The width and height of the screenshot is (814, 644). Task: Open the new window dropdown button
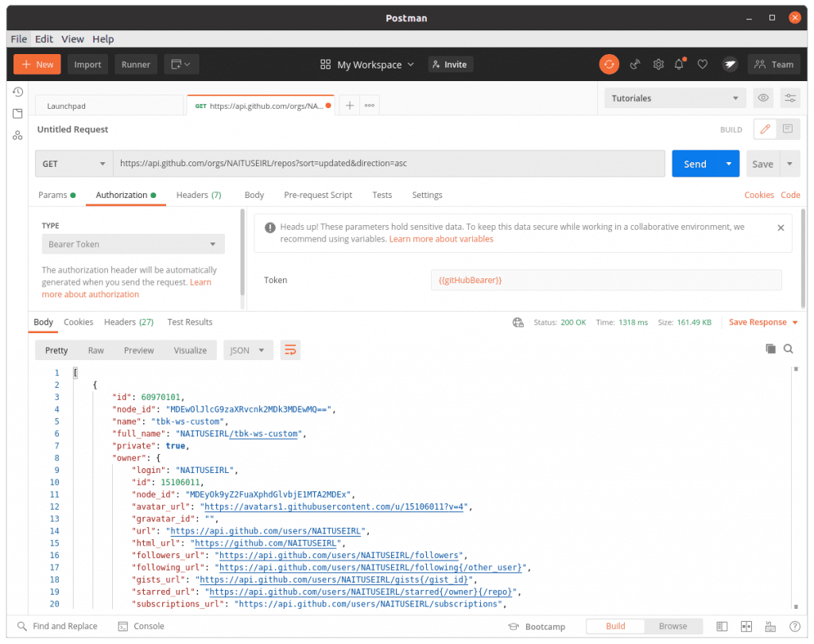click(180, 64)
